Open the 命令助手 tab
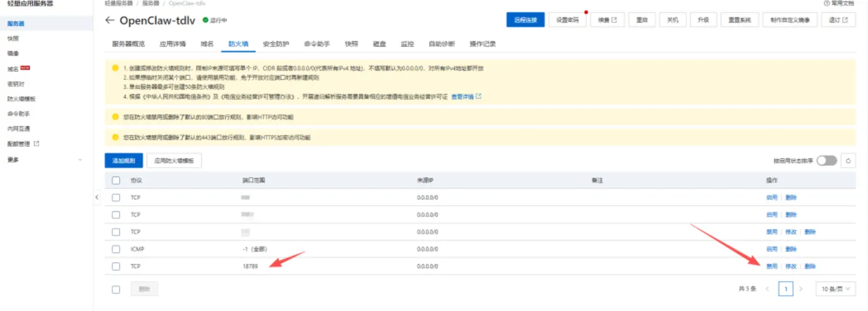The height and width of the screenshot is (311, 868). click(x=317, y=44)
